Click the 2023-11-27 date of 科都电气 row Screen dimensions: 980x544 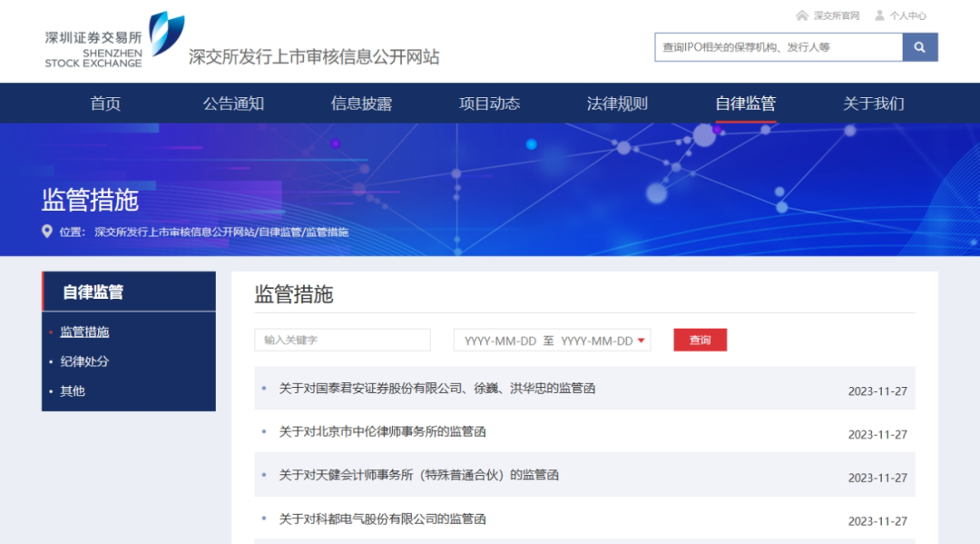tap(877, 521)
